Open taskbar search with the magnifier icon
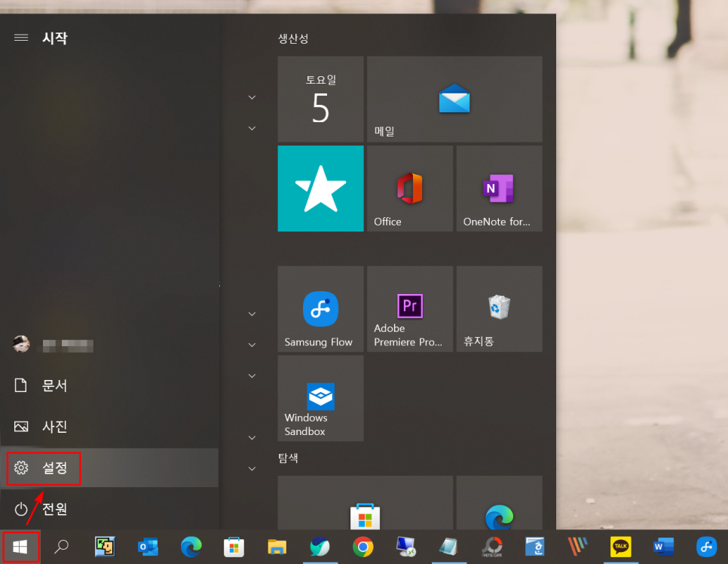The width and height of the screenshot is (728, 564). point(61,547)
